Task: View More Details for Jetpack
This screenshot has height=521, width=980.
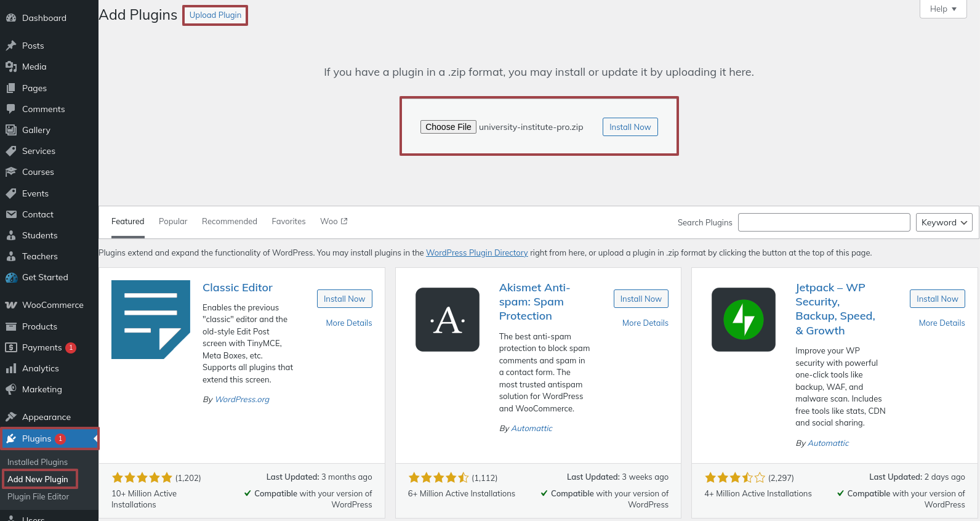Action: (x=942, y=323)
